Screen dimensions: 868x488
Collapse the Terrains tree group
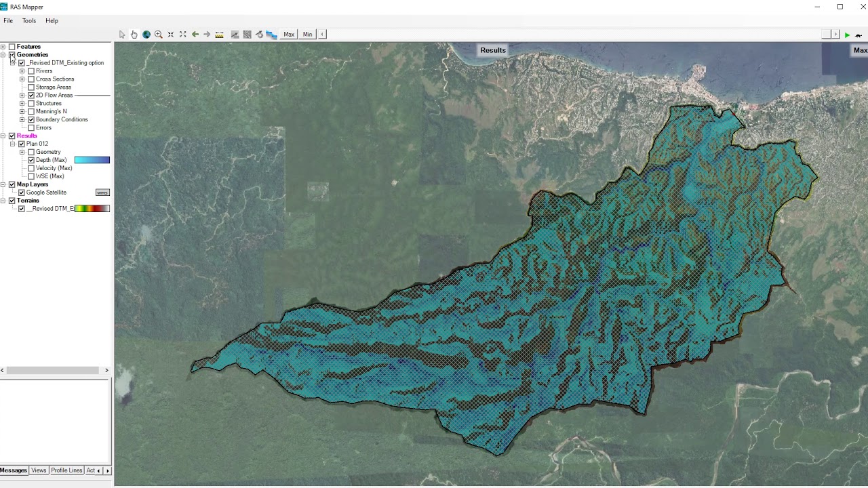click(x=3, y=201)
